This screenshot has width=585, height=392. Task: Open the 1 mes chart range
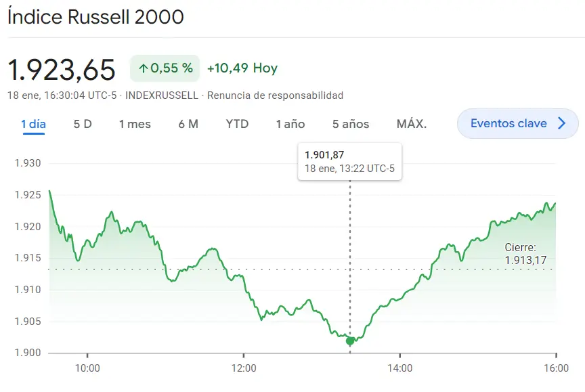pos(135,124)
